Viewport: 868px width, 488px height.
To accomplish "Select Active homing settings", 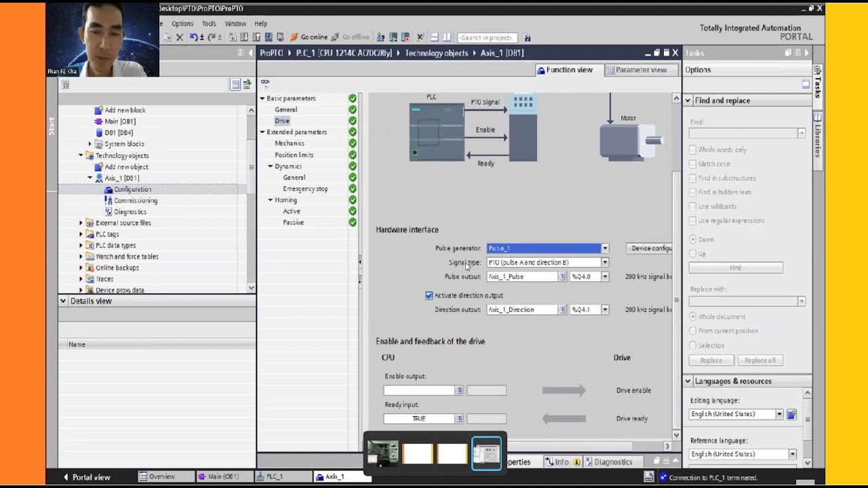I will 292,211.
